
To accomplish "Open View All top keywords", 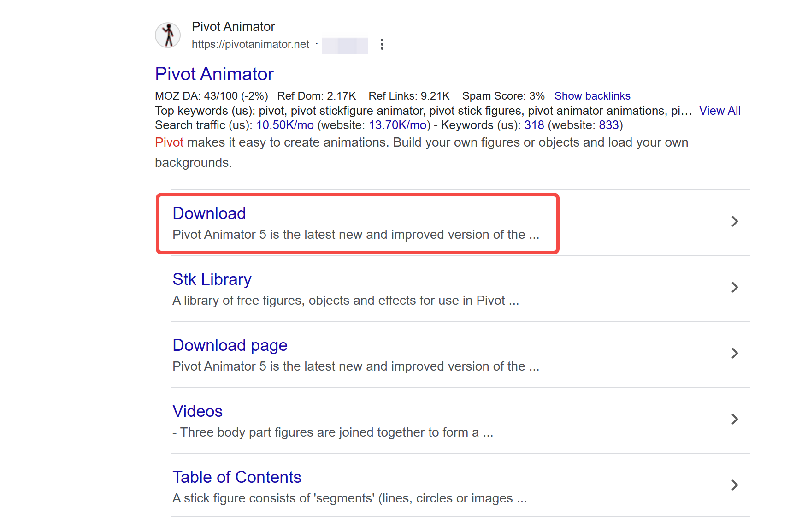I will [x=719, y=111].
